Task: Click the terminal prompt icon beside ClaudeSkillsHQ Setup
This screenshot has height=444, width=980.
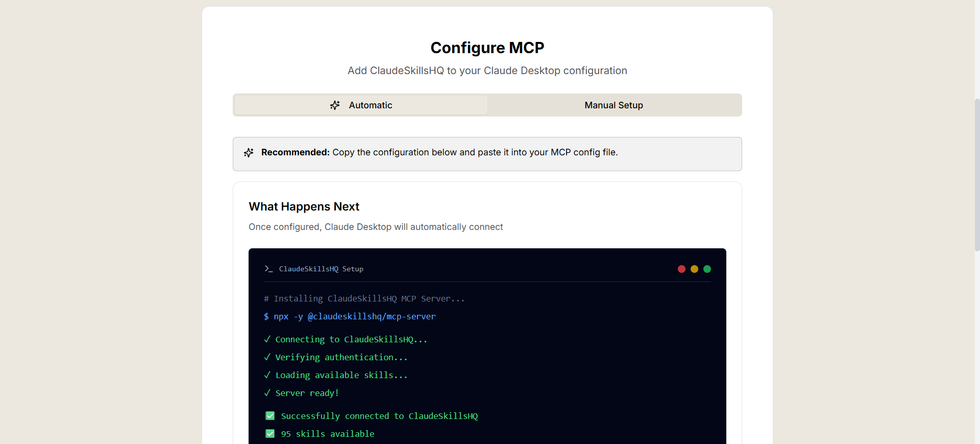Action: [268, 269]
